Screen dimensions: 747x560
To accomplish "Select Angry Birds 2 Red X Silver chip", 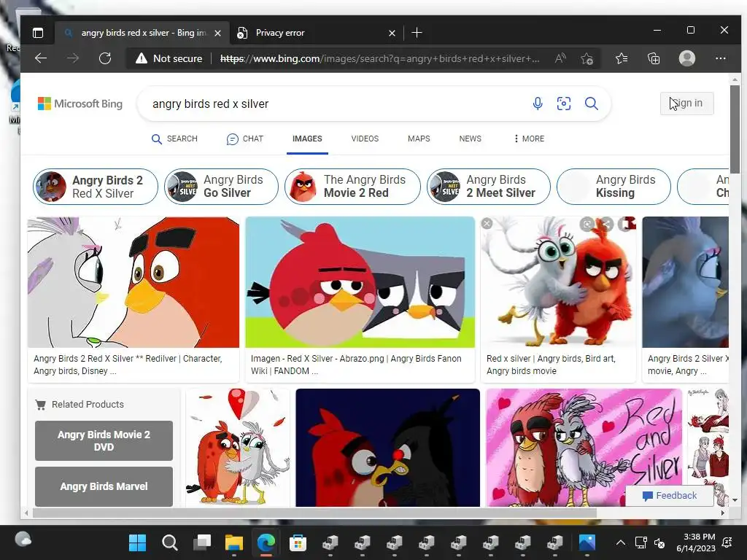I will 96,187.
